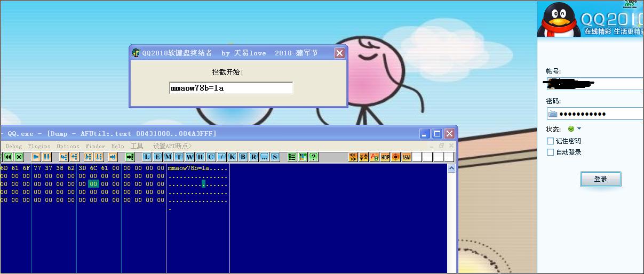Viewport: 644px width, 274px height.
Task: Open Executable Modules with E icon
Action: click(157, 157)
